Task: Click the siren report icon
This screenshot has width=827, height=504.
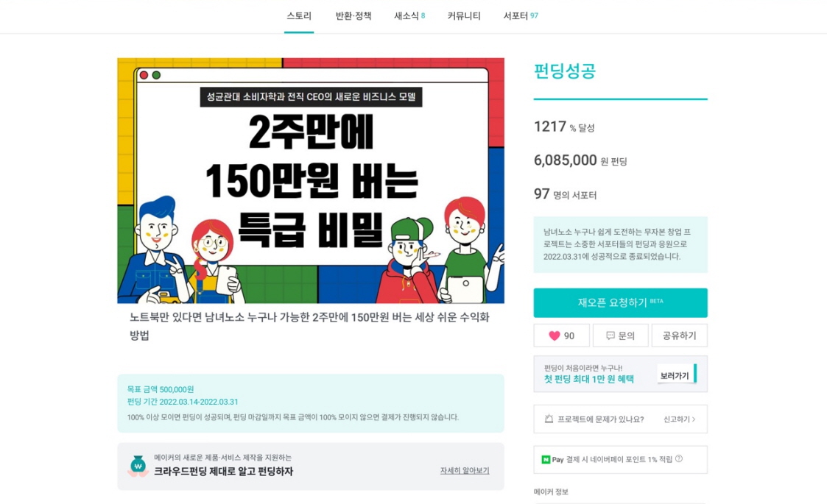Action: click(x=549, y=419)
